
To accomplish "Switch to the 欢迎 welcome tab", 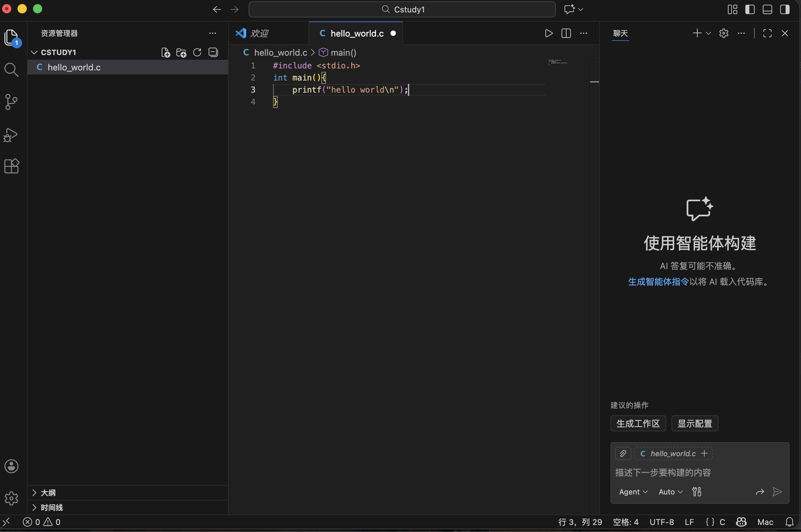I will pyautogui.click(x=259, y=33).
